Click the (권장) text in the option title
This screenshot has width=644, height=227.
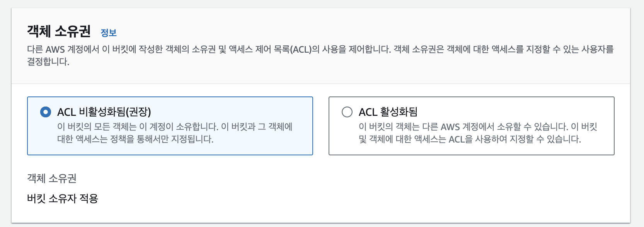point(138,112)
